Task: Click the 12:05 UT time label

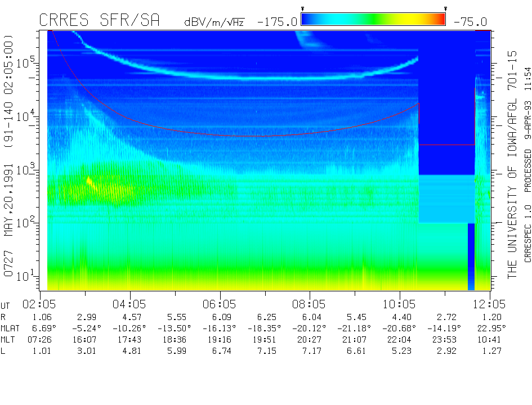Action: pyautogui.click(x=489, y=304)
